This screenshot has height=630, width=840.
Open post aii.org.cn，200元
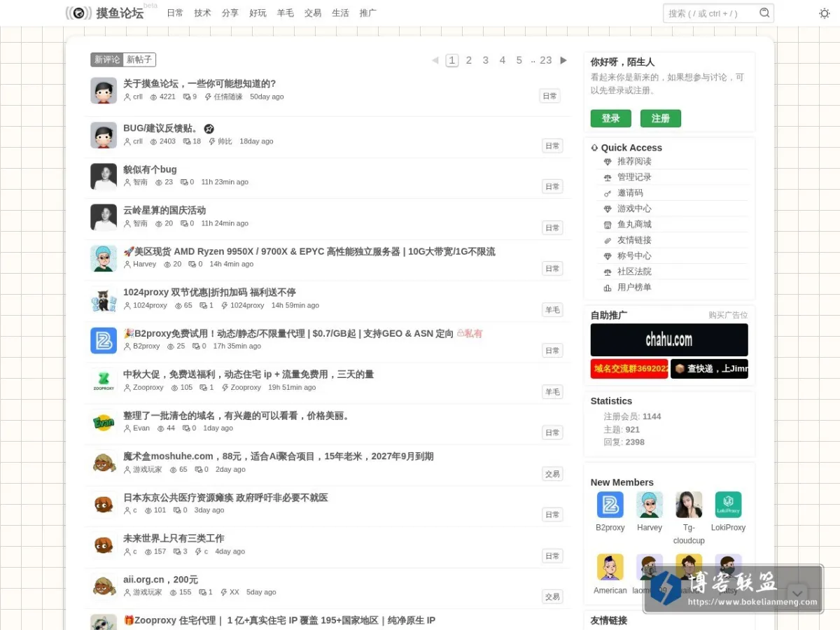pos(160,580)
